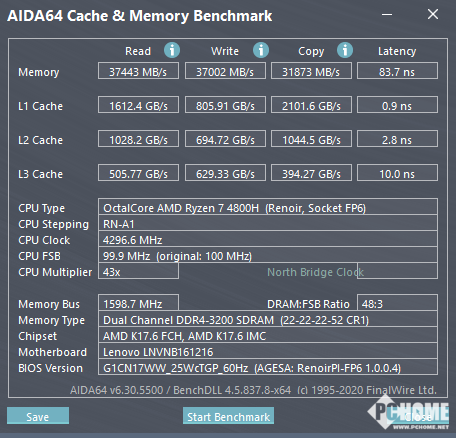Click the L1 Cache Copy result box
Viewport: 456px width, 438px height.
pyautogui.click(x=311, y=105)
